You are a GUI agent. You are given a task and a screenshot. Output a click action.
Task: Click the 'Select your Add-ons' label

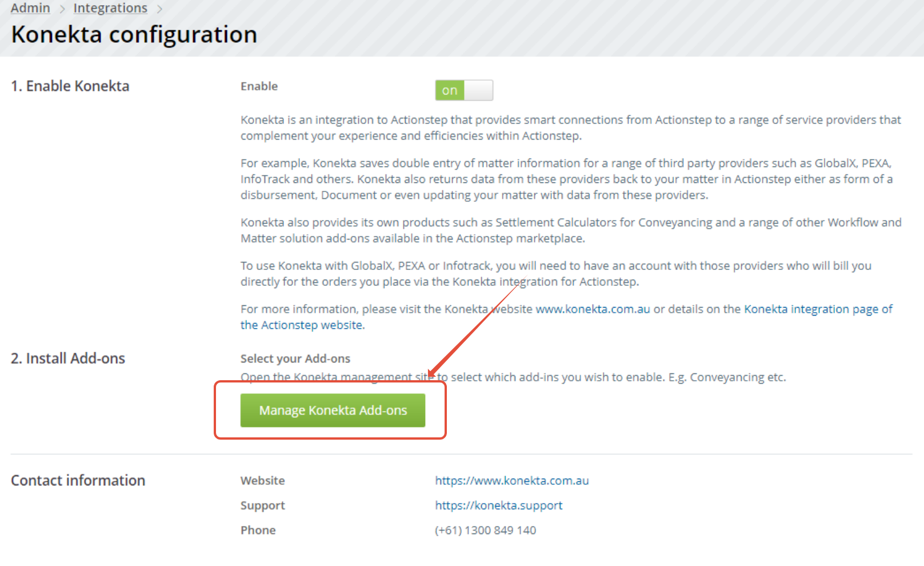tap(295, 358)
